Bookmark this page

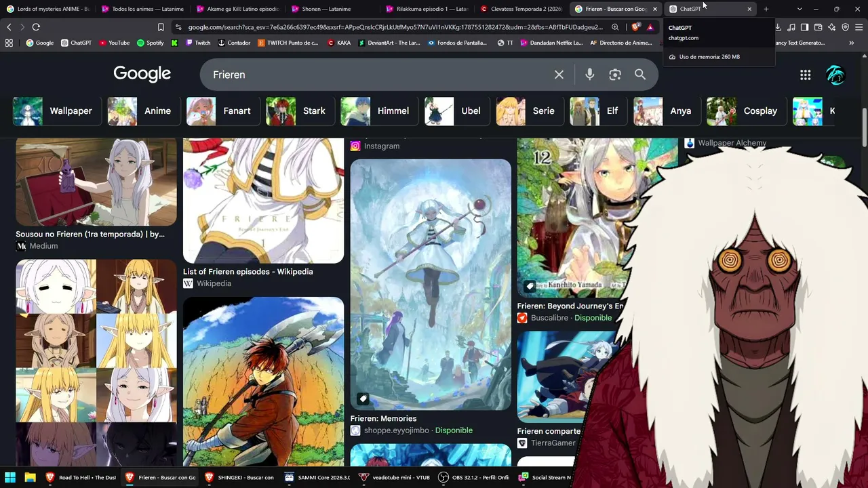(161, 27)
